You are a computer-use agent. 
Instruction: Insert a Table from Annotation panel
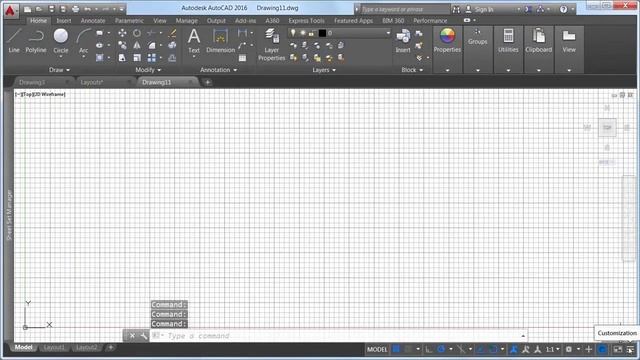click(242, 58)
